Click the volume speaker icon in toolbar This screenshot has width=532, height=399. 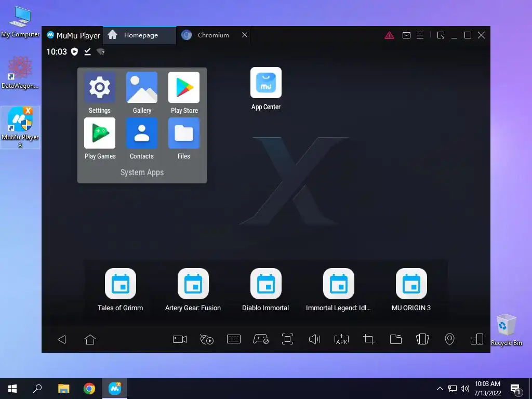(x=314, y=339)
